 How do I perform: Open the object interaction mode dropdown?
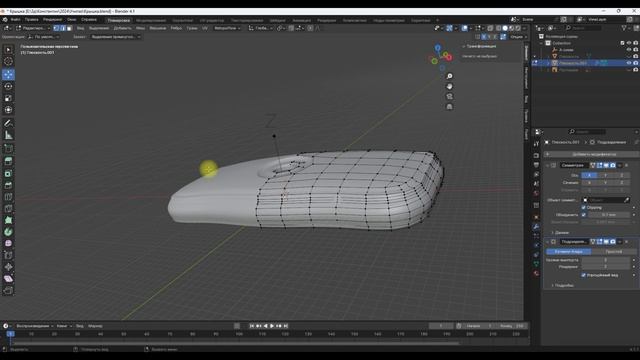point(33,28)
